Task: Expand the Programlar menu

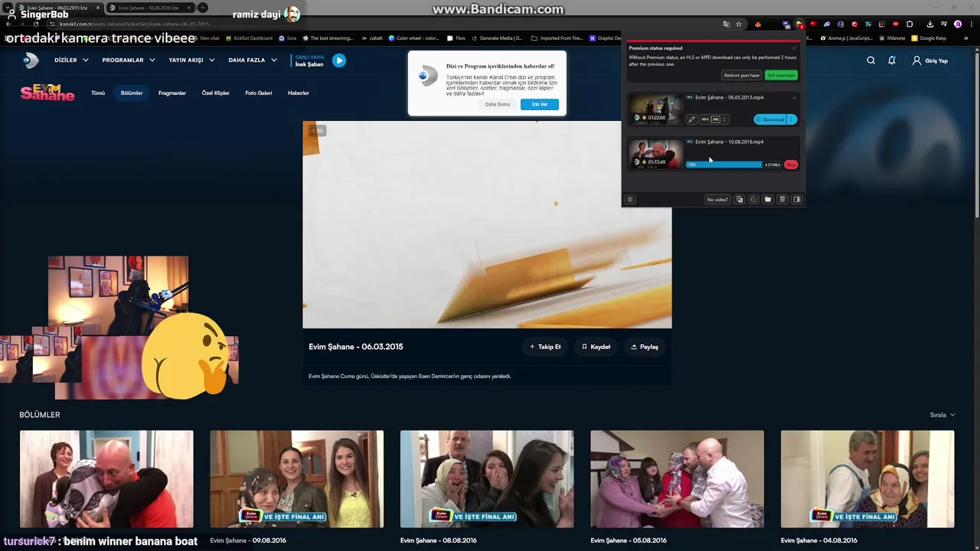Action: (129, 60)
